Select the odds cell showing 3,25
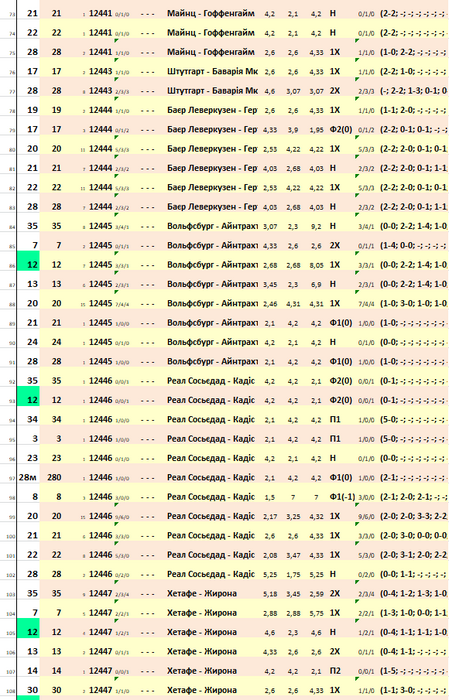 point(293,516)
